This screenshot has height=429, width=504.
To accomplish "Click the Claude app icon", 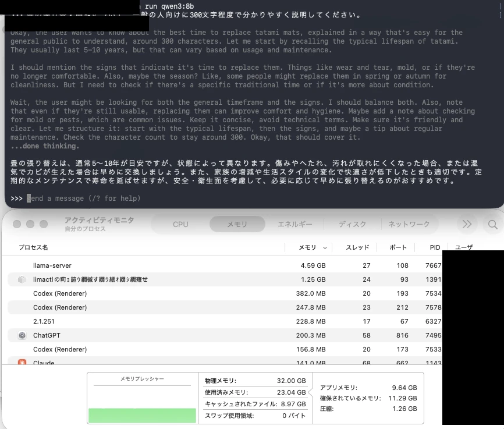I will 22,362.
